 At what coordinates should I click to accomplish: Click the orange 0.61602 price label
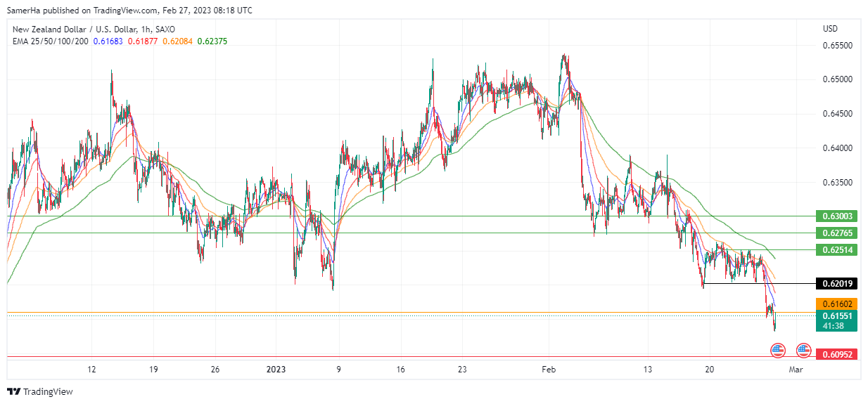(x=836, y=304)
